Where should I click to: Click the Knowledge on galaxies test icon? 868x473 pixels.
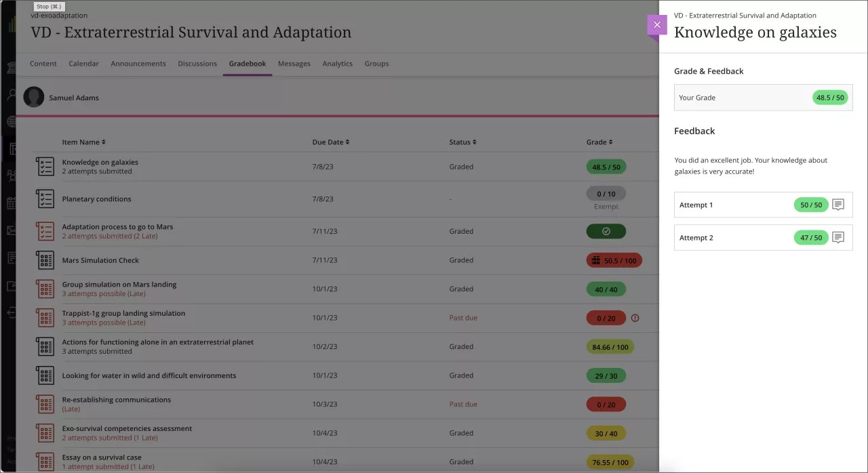45,167
